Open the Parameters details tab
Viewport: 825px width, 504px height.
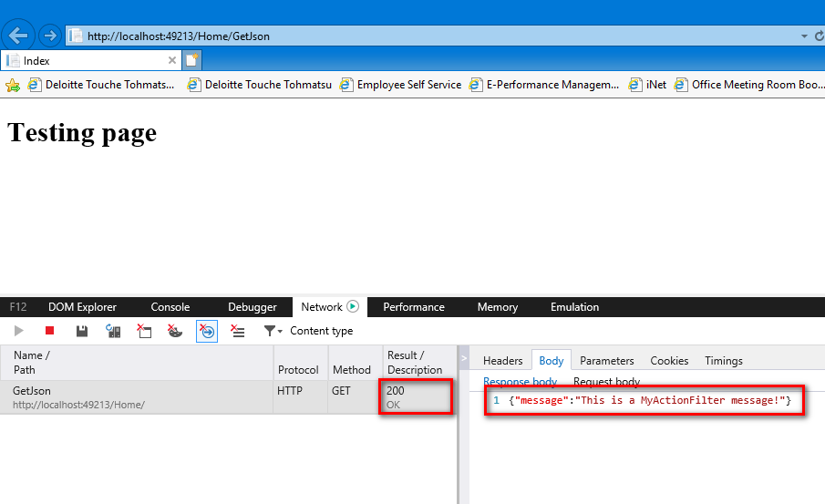(x=606, y=360)
